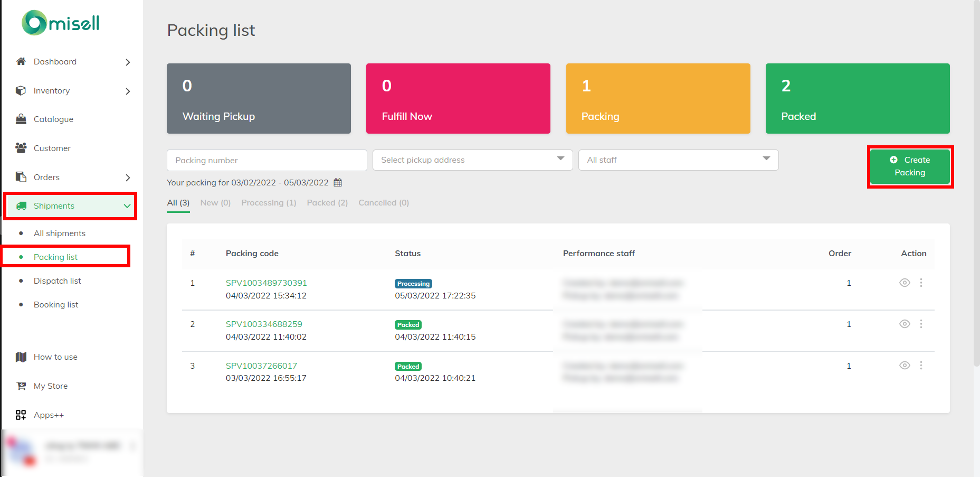Click Packed badge of SPV10037266017
The image size is (980, 477).
click(408, 367)
